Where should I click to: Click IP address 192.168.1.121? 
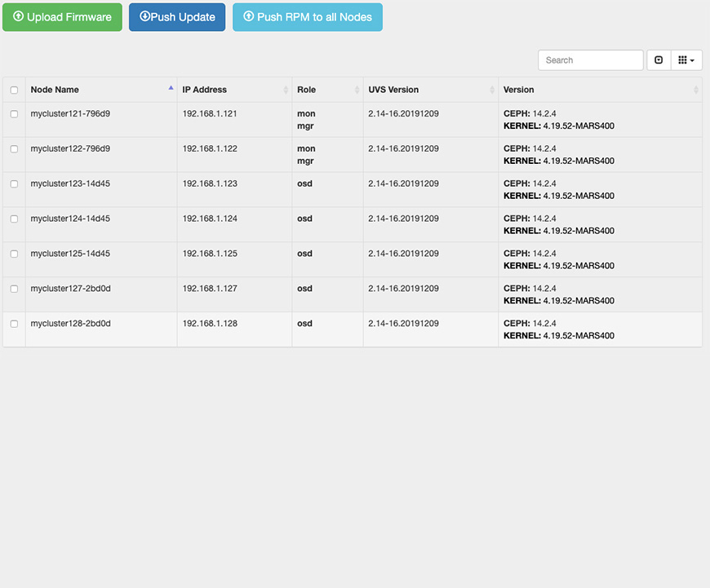coord(210,113)
